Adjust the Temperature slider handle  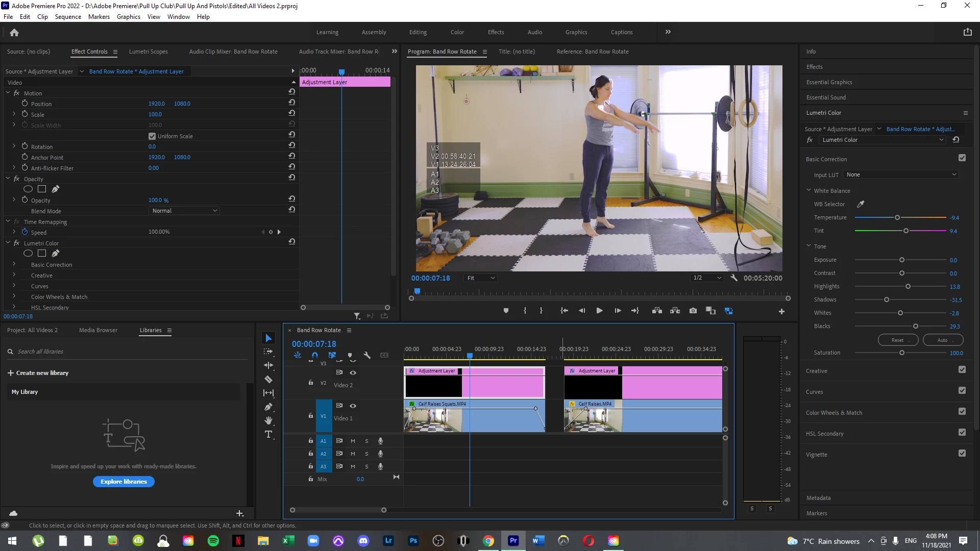tap(897, 218)
